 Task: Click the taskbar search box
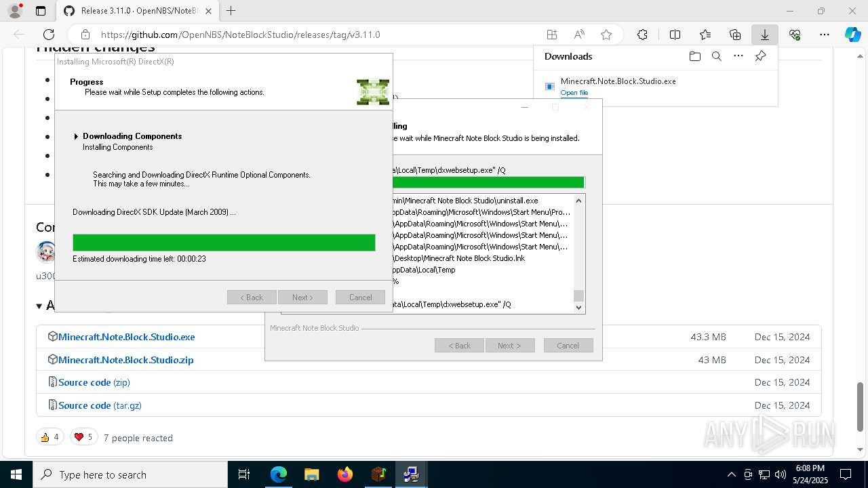pyautogui.click(x=130, y=474)
